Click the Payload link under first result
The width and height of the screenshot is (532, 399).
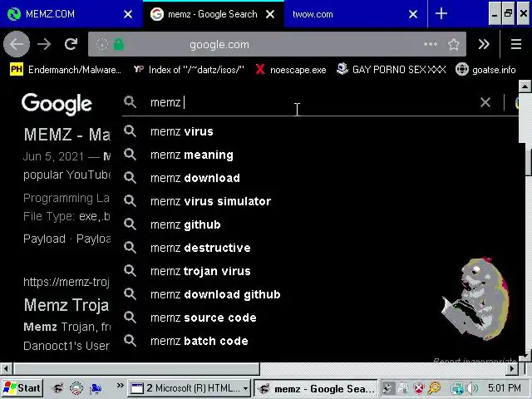click(x=44, y=239)
